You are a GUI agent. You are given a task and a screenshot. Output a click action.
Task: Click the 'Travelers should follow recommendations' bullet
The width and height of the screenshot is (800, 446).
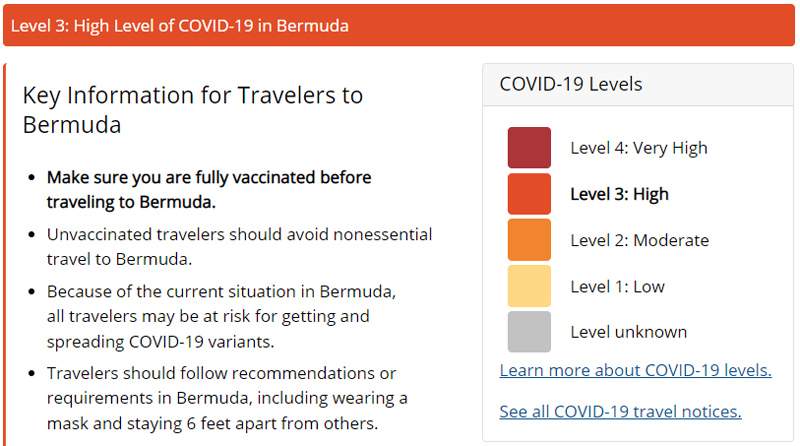226,398
